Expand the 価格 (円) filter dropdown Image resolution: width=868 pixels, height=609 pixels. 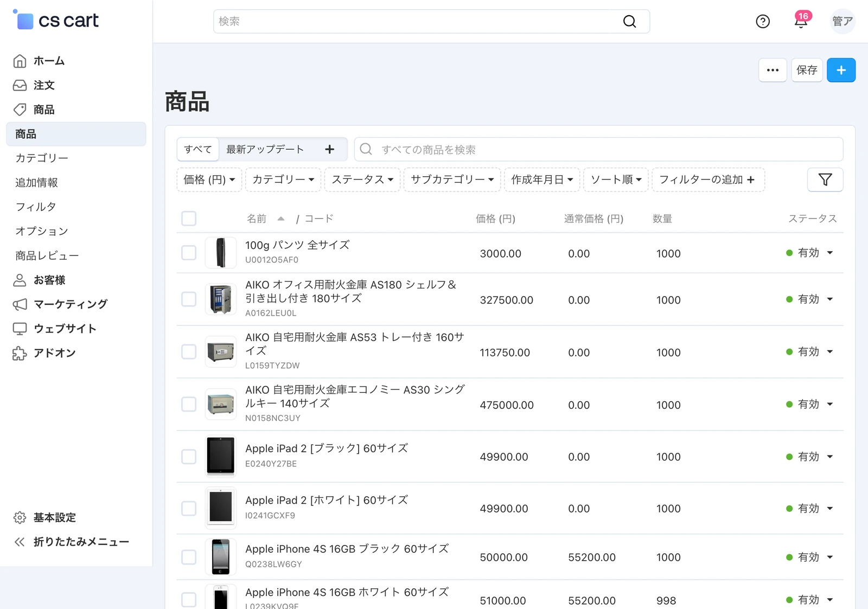pyautogui.click(x=209, y=180)
